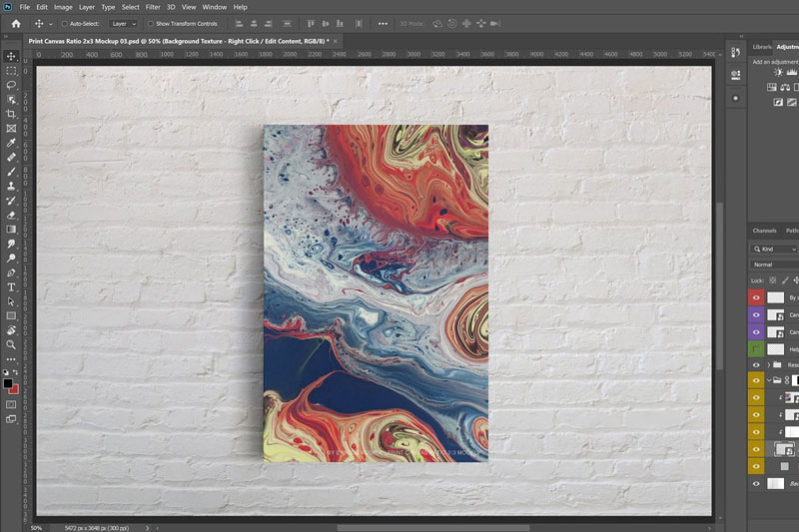Viewport: 799px width, 532px height.
Task: Select the Path Selection tool
Action: click(11, 301)
